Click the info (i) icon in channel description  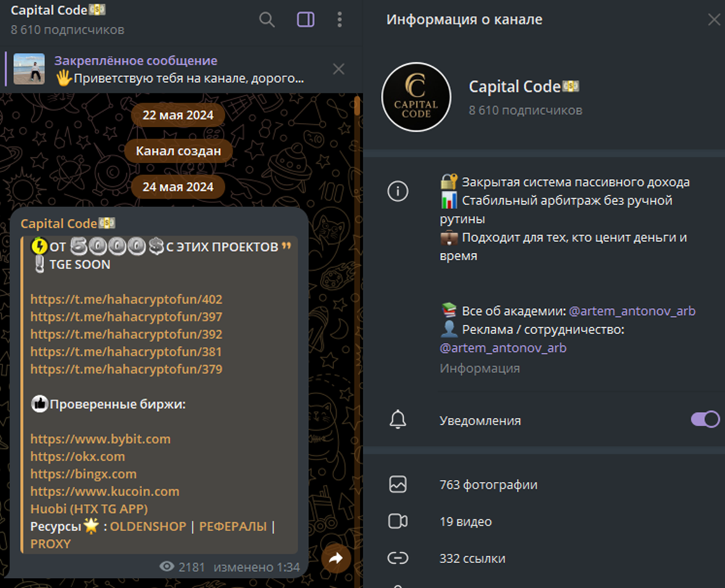pyautogui.click(x=398, y=191)
